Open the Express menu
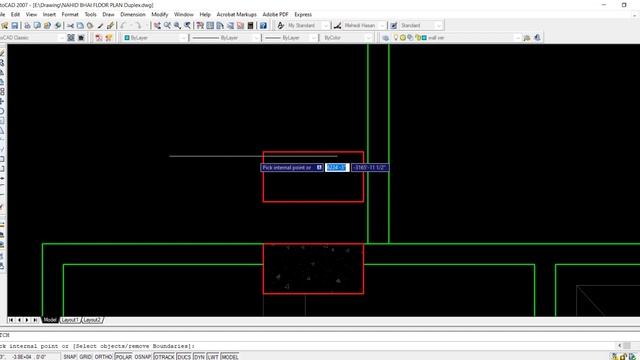 click(x=303, y=14)
